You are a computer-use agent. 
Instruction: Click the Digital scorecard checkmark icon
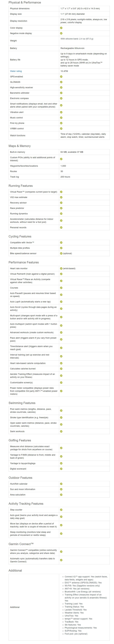click(x=61, y=469)
